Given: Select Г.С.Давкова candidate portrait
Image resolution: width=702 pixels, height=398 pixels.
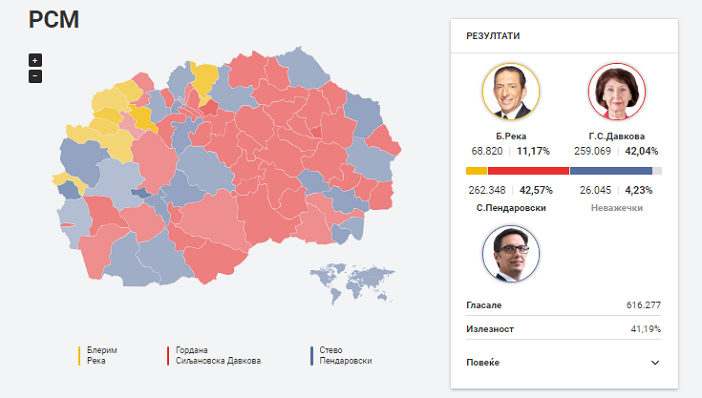Looking at the screenshot, I should pyautogui.click(x=616, y=92).
